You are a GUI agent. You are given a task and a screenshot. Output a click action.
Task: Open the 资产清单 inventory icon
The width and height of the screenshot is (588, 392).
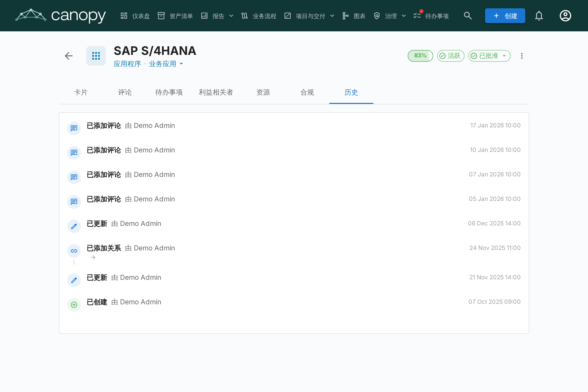coord(161,16)
